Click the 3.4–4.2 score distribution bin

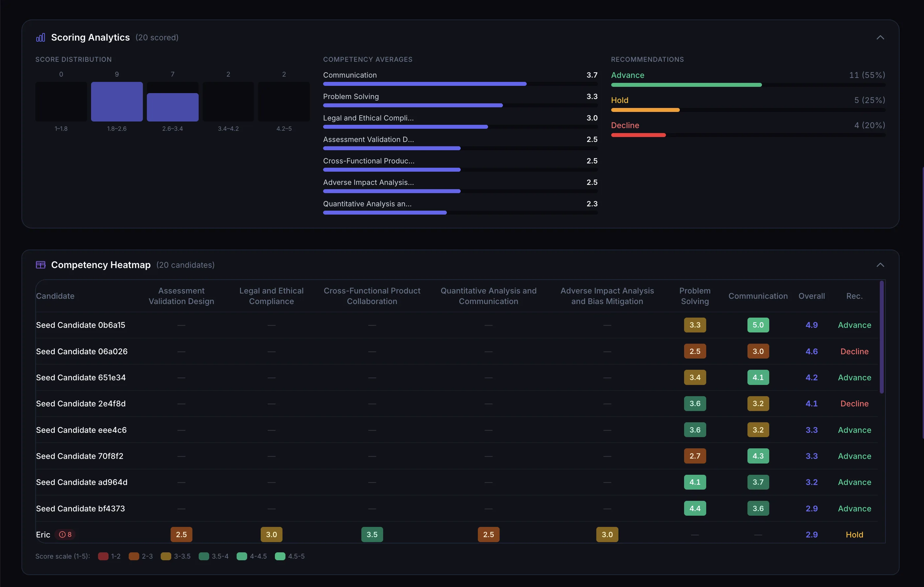click(228, 101)
